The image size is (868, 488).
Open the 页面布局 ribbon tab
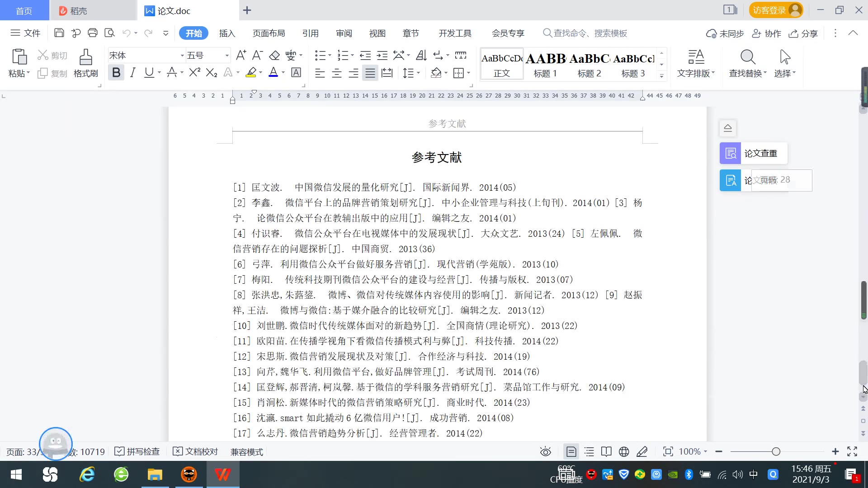point(269,33)
